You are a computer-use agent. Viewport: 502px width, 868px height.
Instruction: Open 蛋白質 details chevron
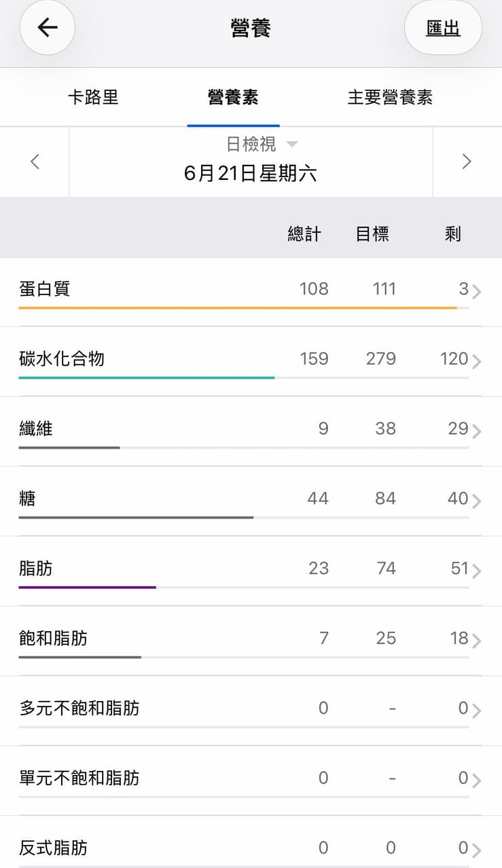477,292
